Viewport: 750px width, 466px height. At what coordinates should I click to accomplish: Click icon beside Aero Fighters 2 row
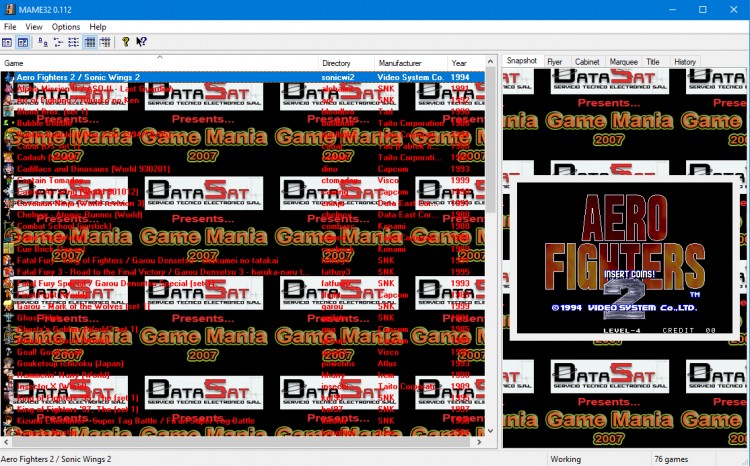pos(9,77)
